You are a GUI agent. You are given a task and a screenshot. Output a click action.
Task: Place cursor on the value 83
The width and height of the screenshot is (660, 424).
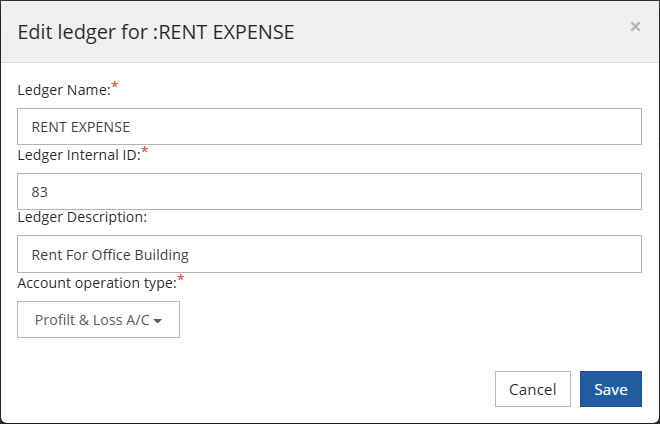(x=40, y=192)
